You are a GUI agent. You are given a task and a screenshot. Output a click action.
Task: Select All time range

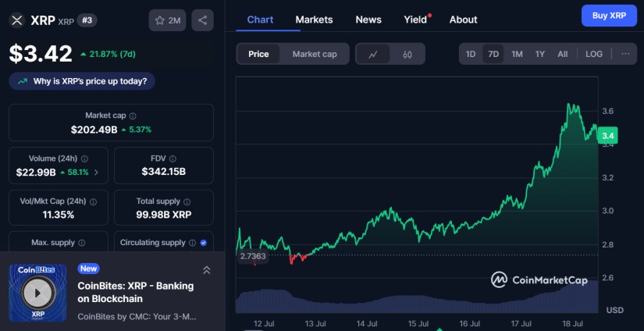click(563, 54)
